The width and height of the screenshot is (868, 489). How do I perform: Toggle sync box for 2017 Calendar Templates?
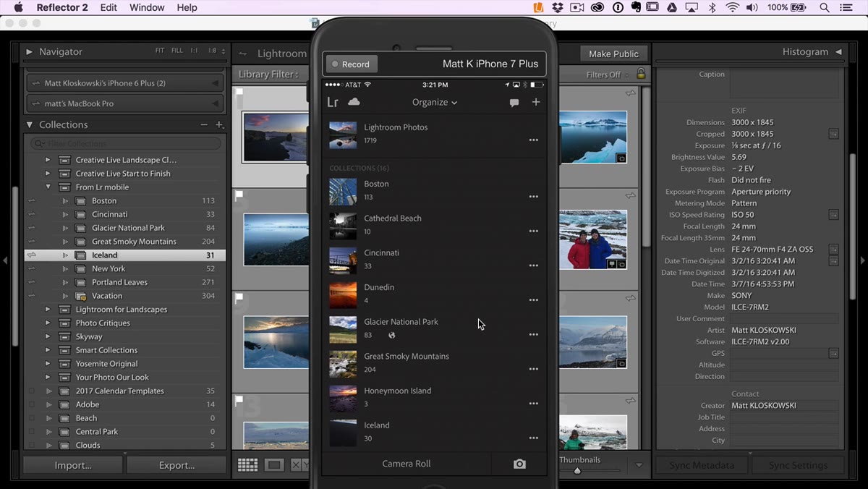pyautogui.click(x=31, y=391)
